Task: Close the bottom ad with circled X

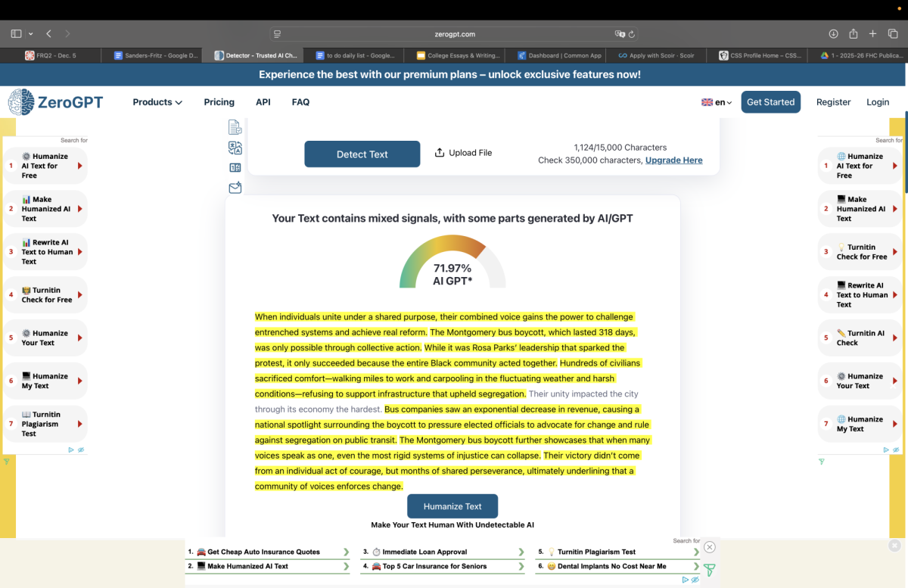Action: coord(709,547)
